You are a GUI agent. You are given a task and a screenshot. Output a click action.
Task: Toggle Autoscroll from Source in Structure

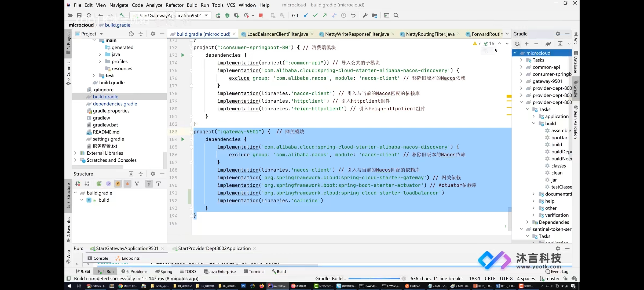point(159,184)
